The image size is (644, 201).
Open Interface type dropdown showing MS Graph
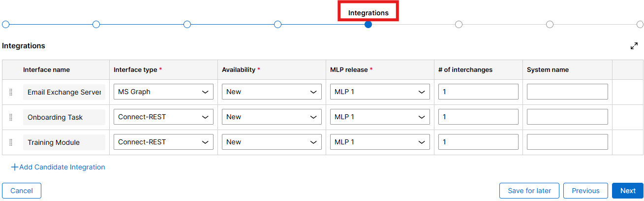pyautogui.click(x=163, y=92)
